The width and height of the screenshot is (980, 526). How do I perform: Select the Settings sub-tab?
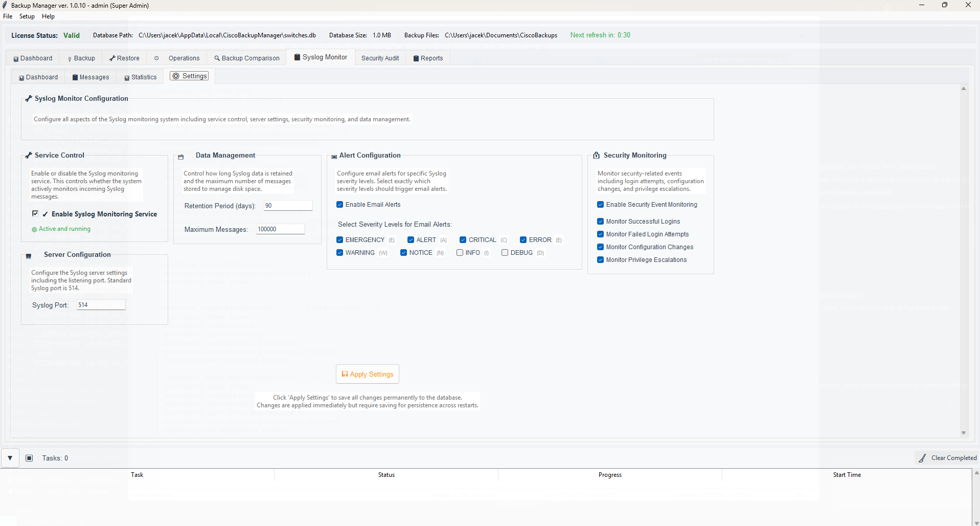pyautogui.click(x=190, y=76)
